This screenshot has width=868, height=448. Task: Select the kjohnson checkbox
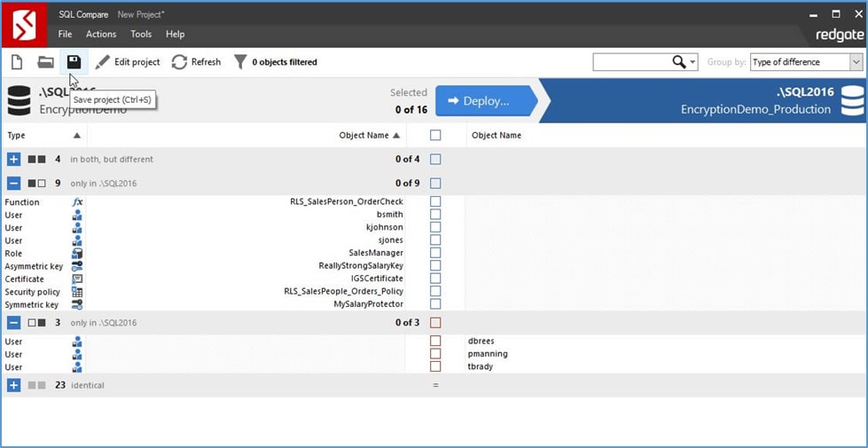pos(435,227)
